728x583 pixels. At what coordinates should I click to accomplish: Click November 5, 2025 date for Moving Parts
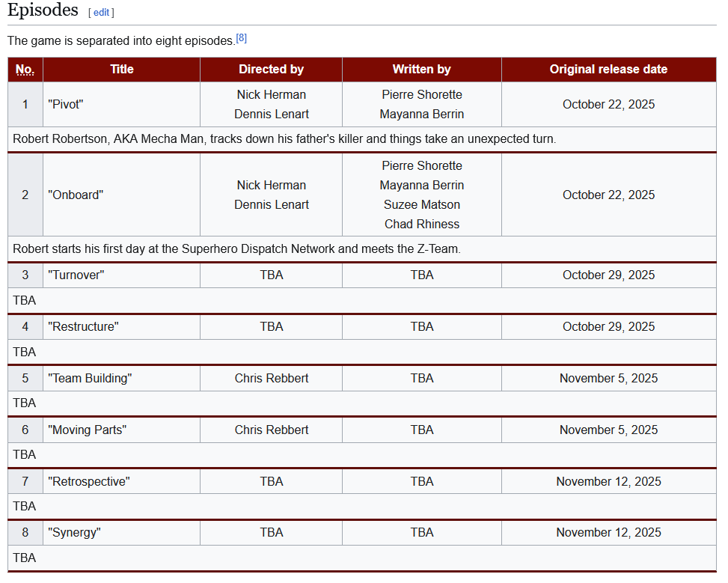609,430
